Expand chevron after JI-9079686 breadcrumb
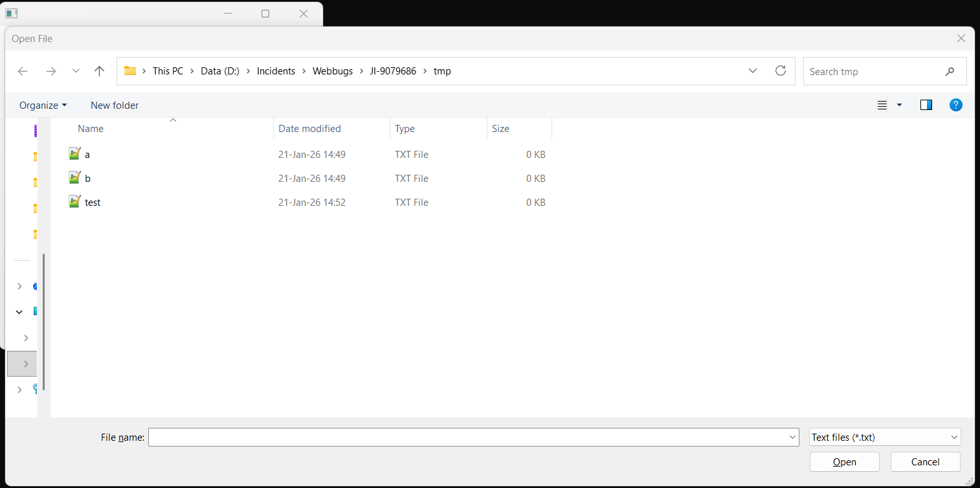This screenshot has width=980, height=488. (x=425, y=71)
